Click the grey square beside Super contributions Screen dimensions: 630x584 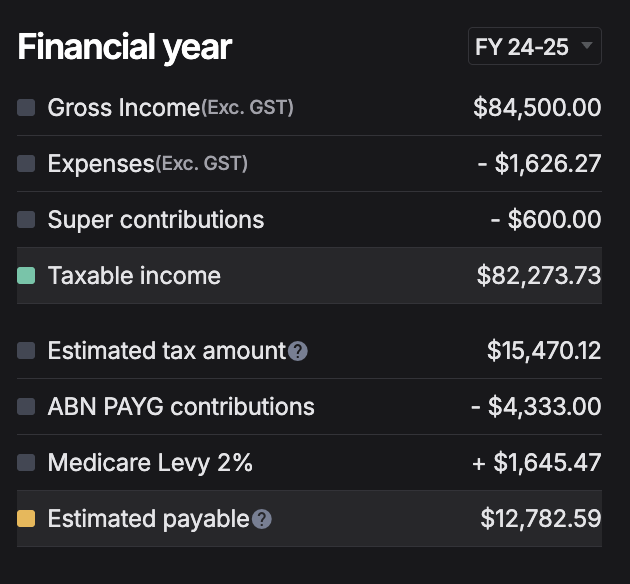click(26, 220)
